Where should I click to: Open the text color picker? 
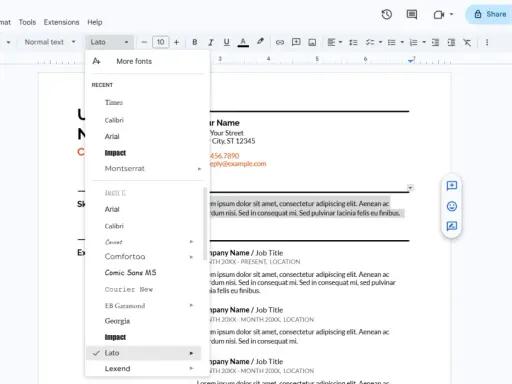pyautogui.click(x=243, y=42)
